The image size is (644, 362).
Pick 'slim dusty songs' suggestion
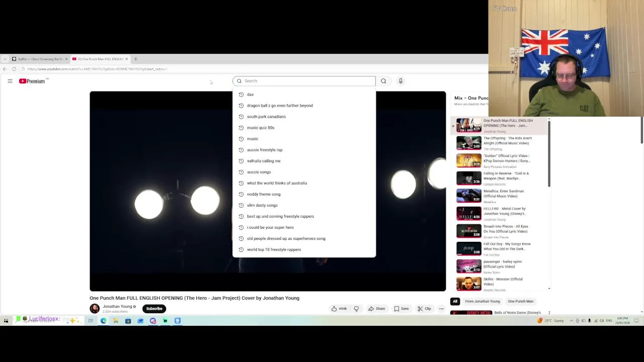click(304, 205)
